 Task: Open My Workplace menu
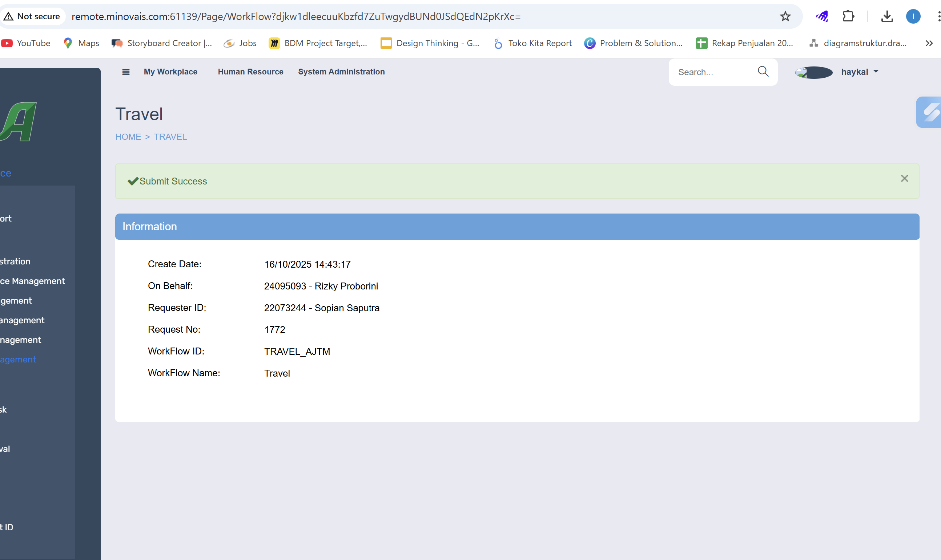(x=170, y=72)
